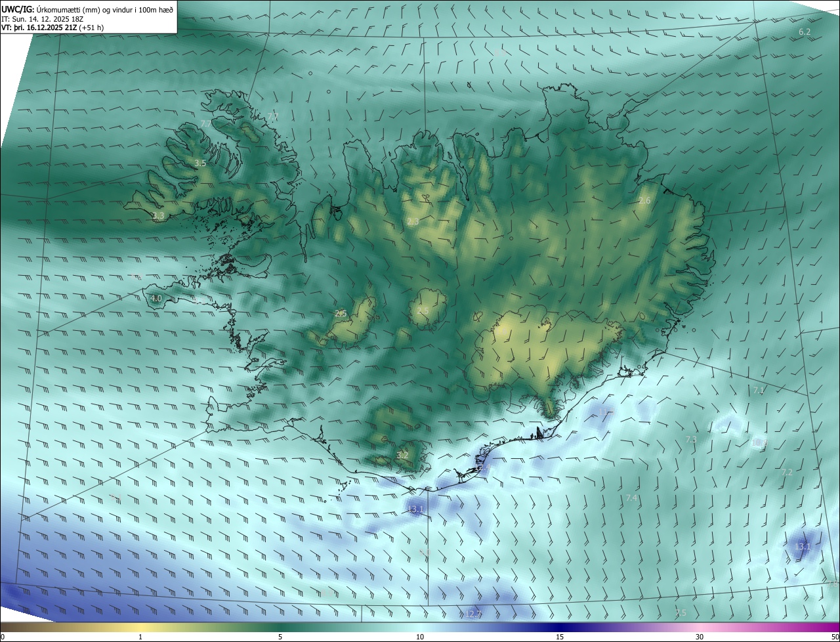The width and height of the screenshot is (840, 642).
Task: Pick the yellow segment of the color scale
Action: [140, 628]
